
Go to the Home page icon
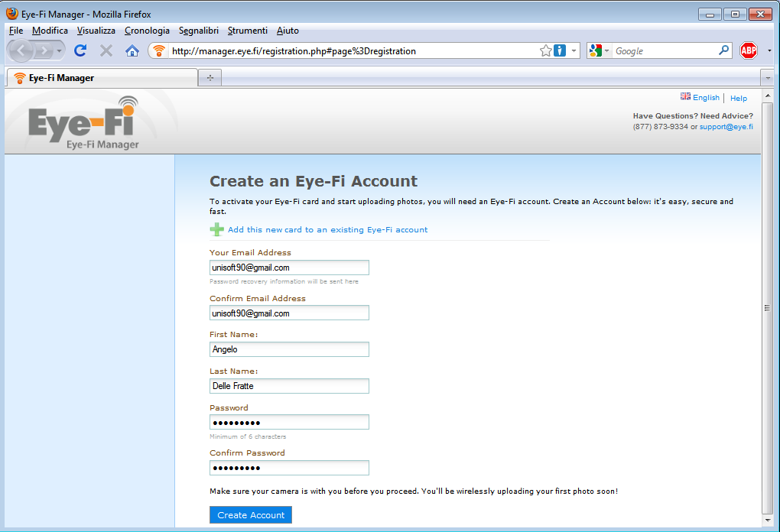pyautogui.click(x=132, y=50)
